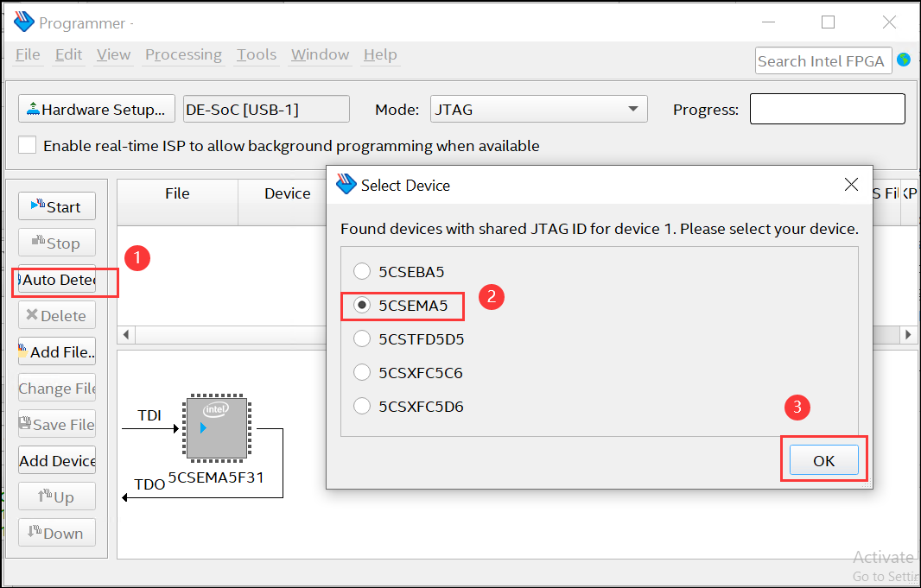Click the globe icon beside search

[x=904, y=60]
